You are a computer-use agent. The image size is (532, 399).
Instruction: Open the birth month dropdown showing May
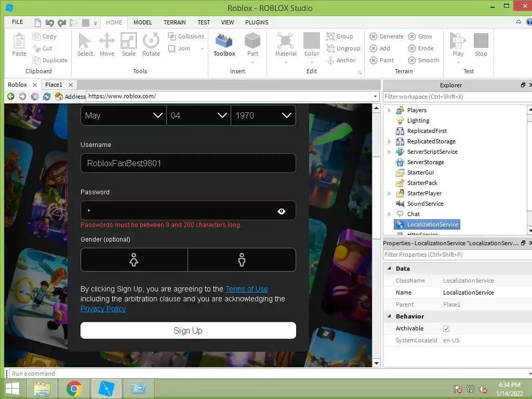coord(124,115)
